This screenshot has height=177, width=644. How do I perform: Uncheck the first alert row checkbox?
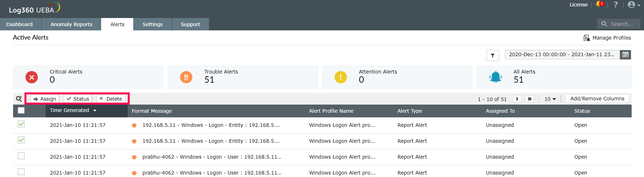click(x=21, y=124)
